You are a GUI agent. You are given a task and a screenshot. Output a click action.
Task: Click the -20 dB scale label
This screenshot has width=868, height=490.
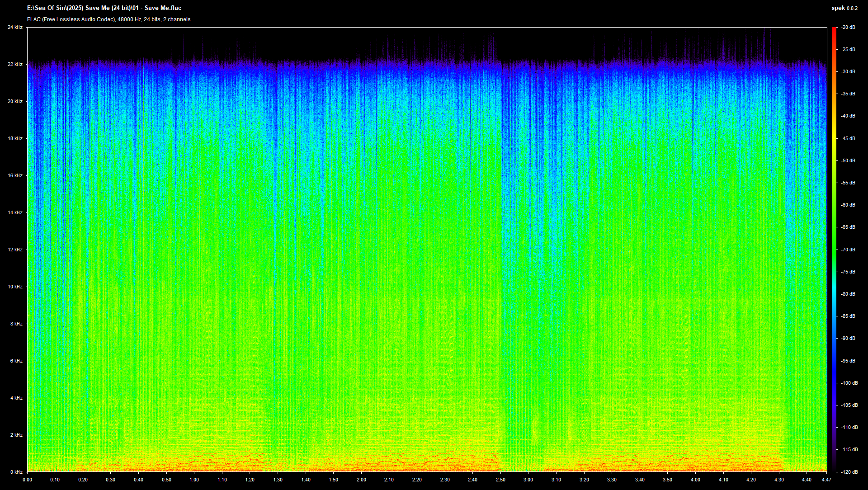point(848,28)
